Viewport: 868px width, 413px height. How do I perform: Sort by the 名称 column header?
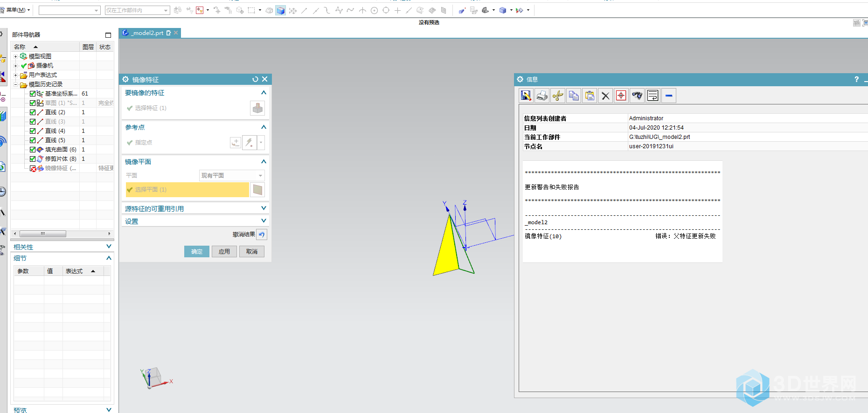(x=45, y=47)
